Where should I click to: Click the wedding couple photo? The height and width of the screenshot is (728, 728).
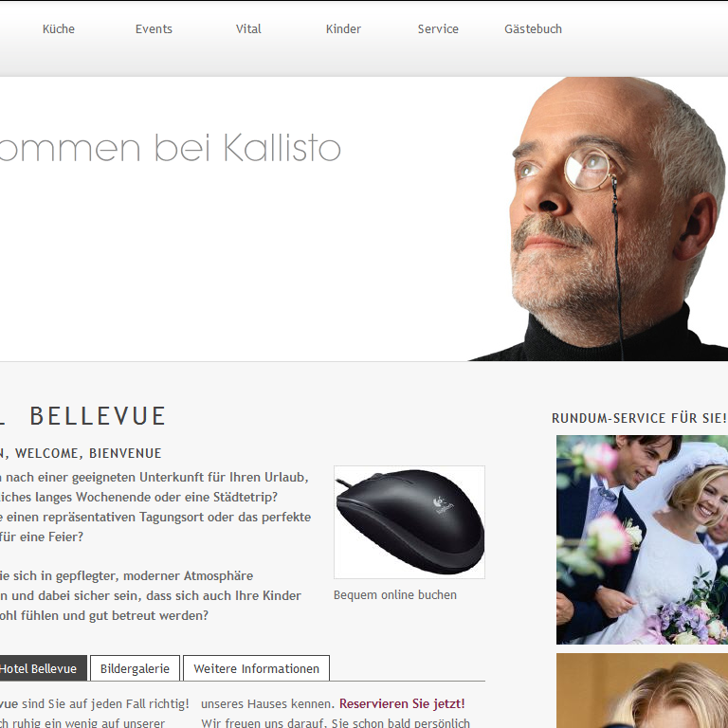tap(642, 539)
